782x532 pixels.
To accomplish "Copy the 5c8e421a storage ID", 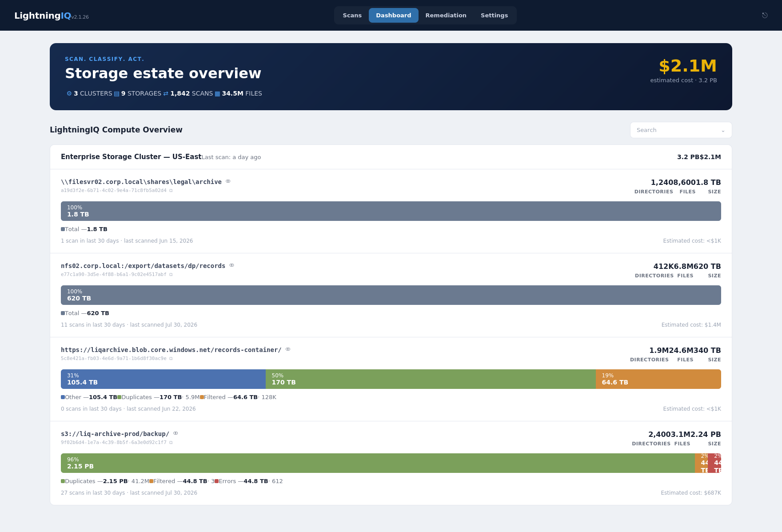I will (171, 359).
